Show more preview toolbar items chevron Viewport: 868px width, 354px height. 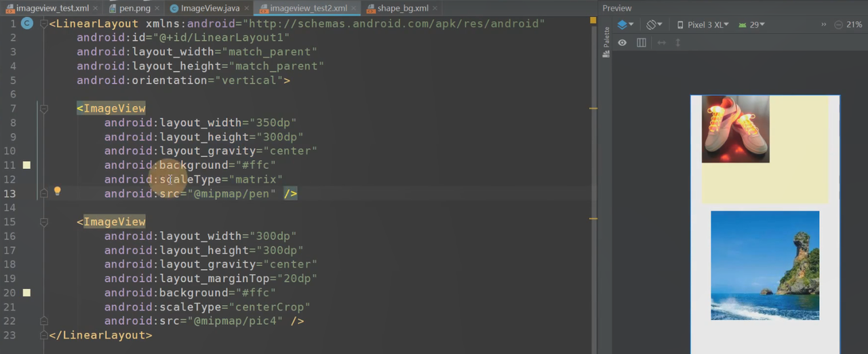click(x=824, y=24)
